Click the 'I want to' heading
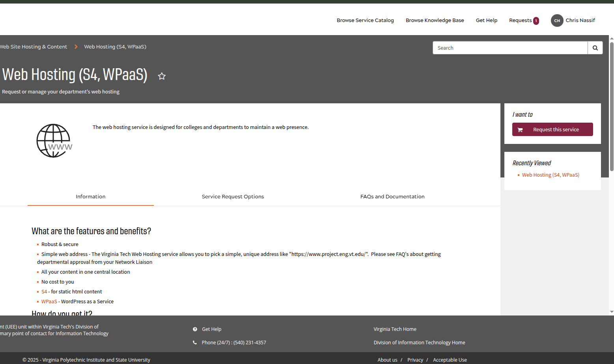 [x=523, y=115]
